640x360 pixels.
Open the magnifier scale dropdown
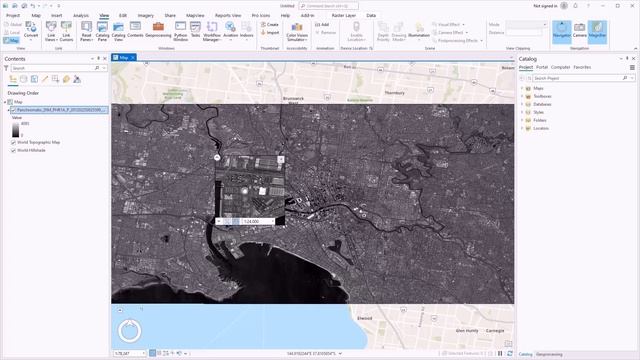[273, 221]
